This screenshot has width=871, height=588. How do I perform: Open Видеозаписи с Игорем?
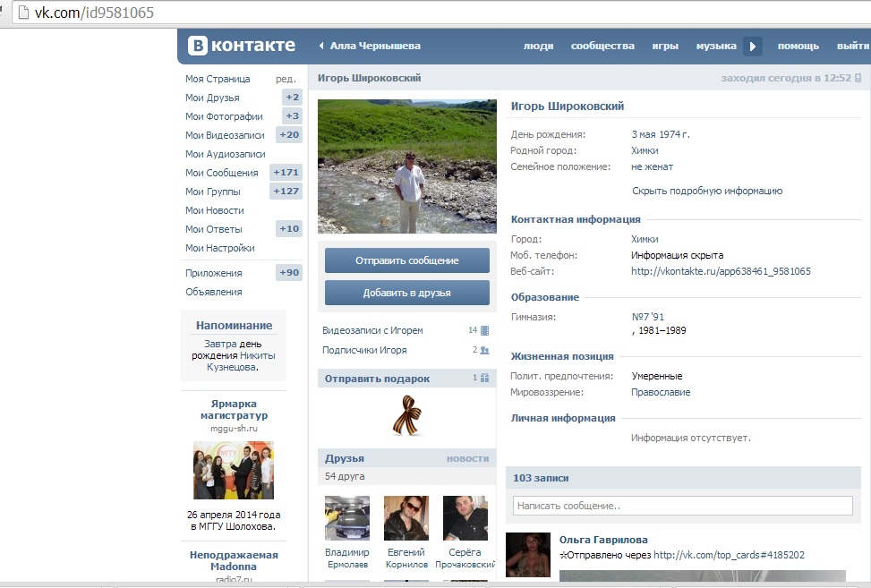pyautogui.click(x=372, y=331)
